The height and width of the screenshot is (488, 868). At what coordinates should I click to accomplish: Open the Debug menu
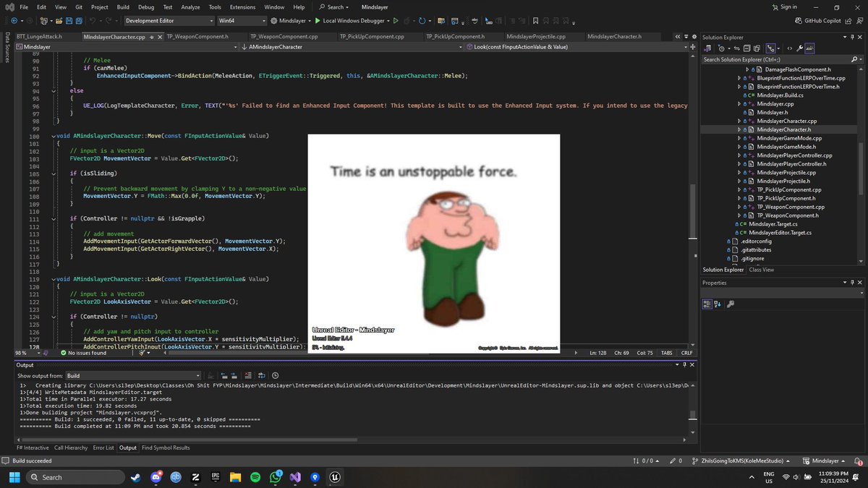[x=146, y=7]
